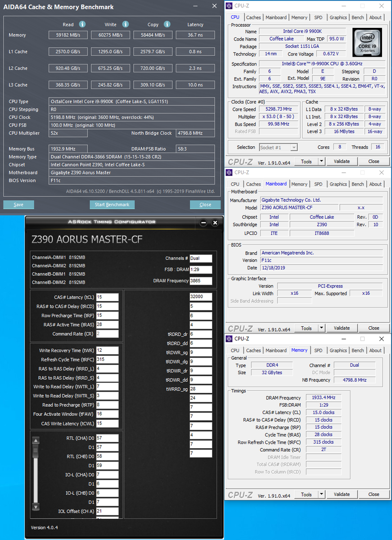
Task: Click Validate in the Memory CPU-Z window
Action: pos(342,494)
